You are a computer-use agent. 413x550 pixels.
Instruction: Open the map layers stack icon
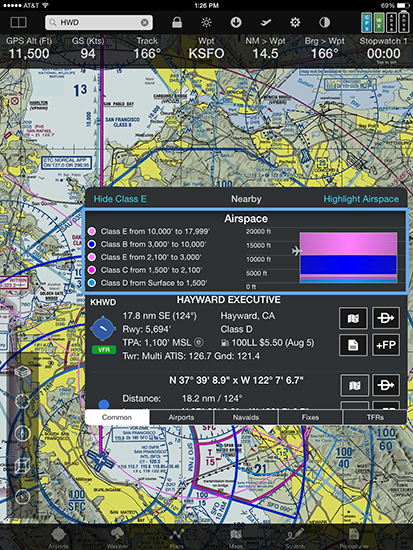(x=22, y=371)
